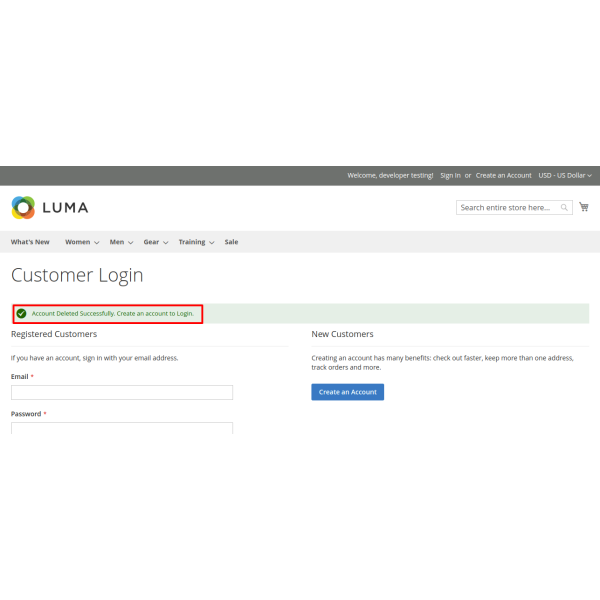The height and width of the screenshot is (600, 600).
Task: Click the Account Deleted Successfully message
Action: pyautogui.click(x=112, y=314)
